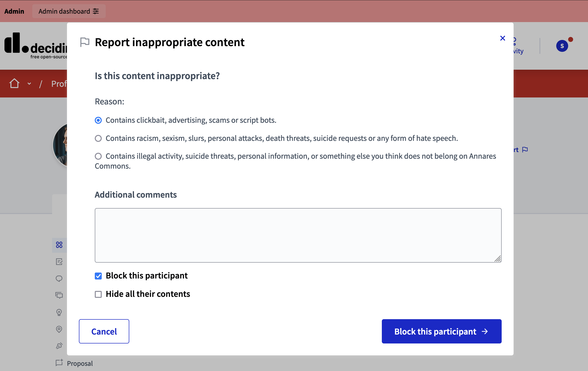Uncheck Block this participant
588x371 pixels.
pyautogui.click(x=98, y=276)
